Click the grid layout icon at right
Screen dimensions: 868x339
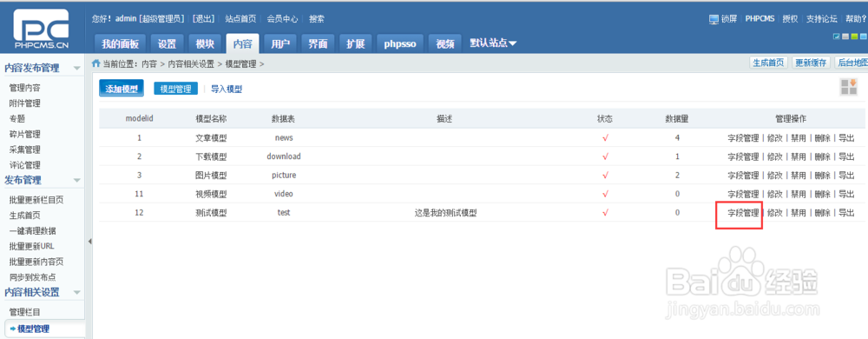tap(849, 87)
